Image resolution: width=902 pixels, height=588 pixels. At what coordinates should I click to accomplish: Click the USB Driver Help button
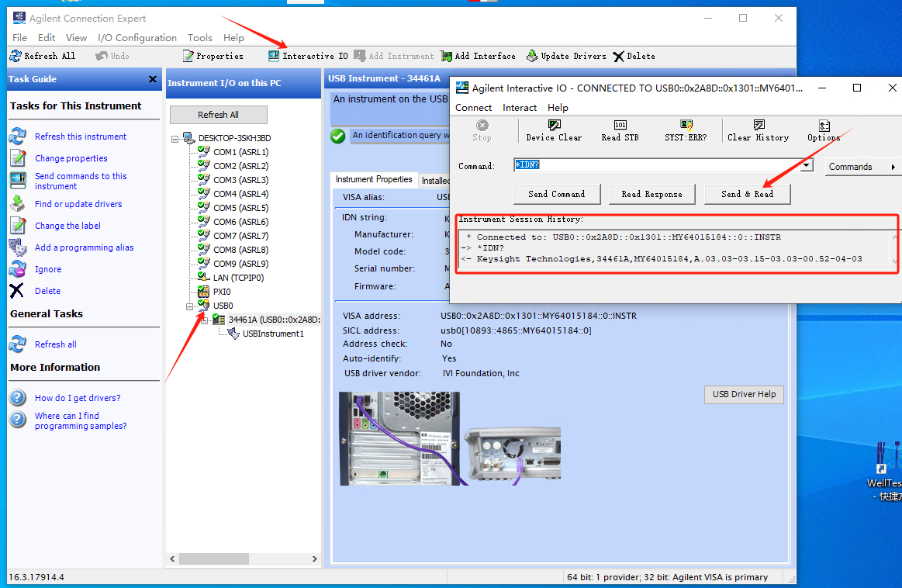pos(744,394)
